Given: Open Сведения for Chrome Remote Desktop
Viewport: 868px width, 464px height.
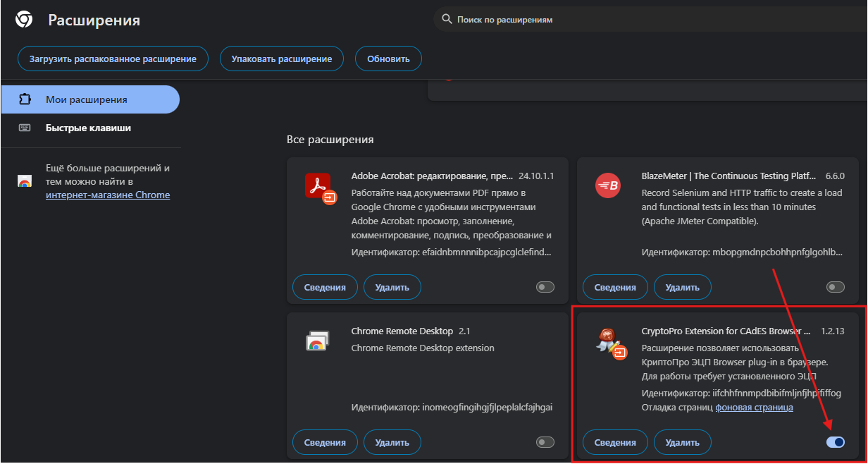Looking at the screenshot, I should 325,442.
